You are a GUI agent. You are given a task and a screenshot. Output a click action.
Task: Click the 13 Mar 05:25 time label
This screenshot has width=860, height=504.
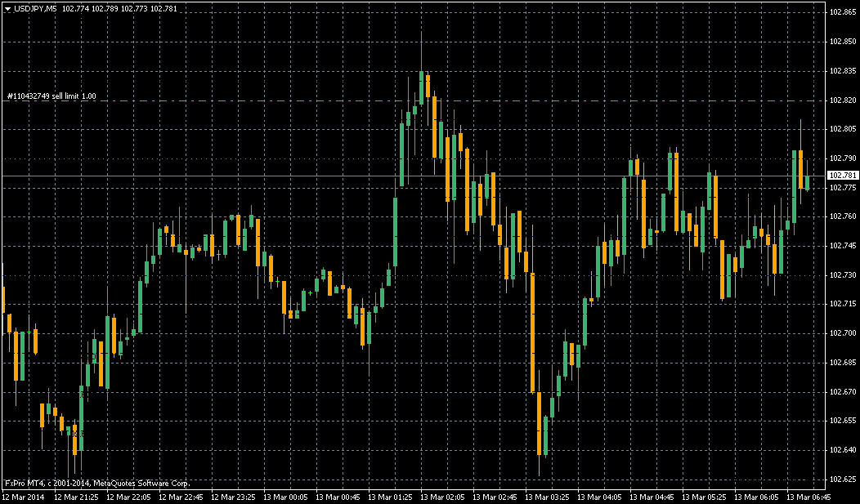pos(703,497)
